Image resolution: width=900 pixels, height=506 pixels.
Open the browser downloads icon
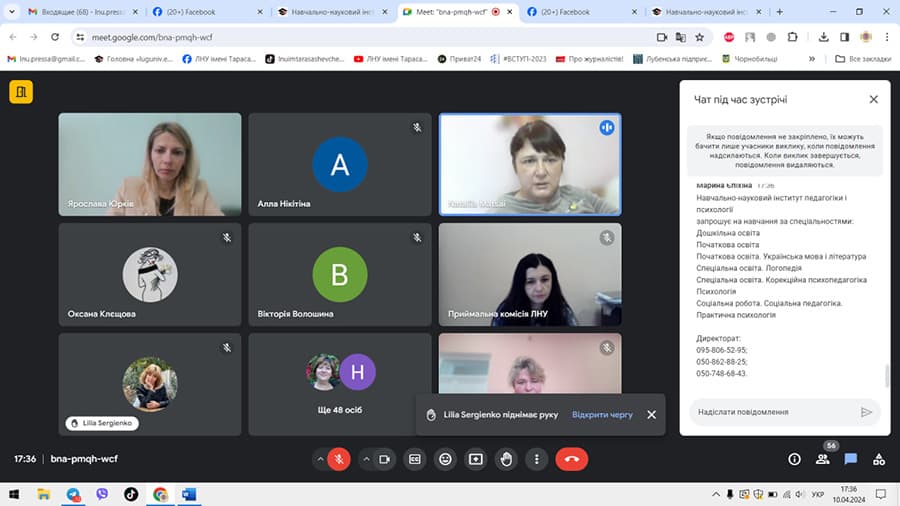pos(824,37)
